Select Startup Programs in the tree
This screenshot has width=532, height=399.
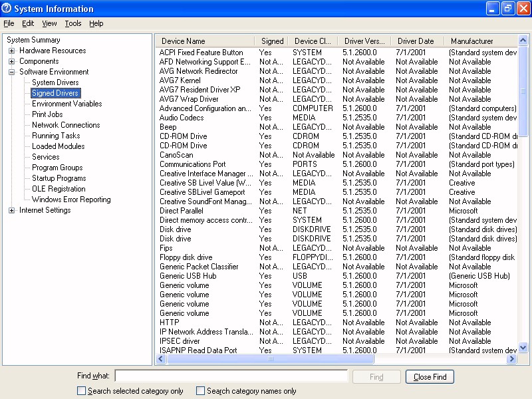click(59, 178)
